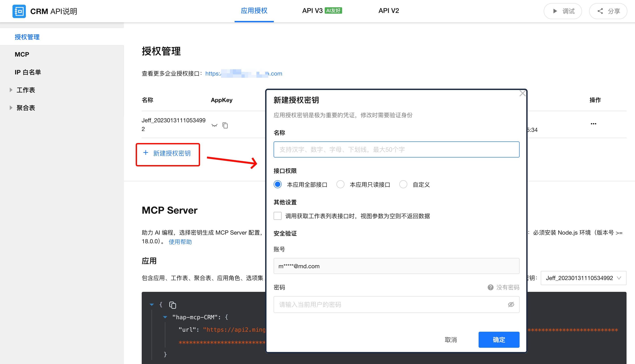Click the plus icon of 新建授权密钥
Screen dimensions: 635x364
pos(145,153)
